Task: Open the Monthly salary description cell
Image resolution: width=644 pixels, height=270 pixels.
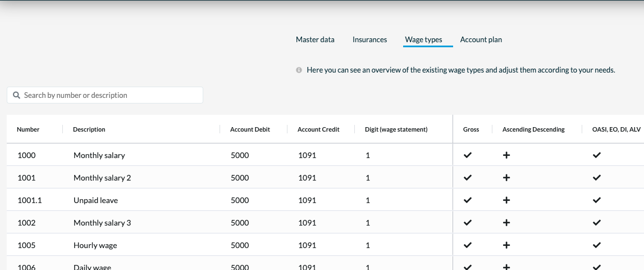Action: [99, 156]
